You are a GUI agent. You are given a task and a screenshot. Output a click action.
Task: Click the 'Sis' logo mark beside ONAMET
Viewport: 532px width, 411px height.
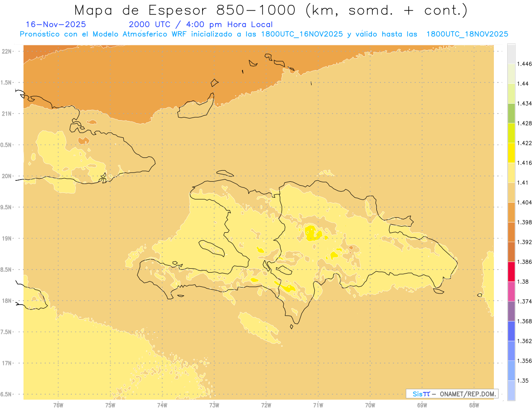pyautogui.click(x=421, y=394)
